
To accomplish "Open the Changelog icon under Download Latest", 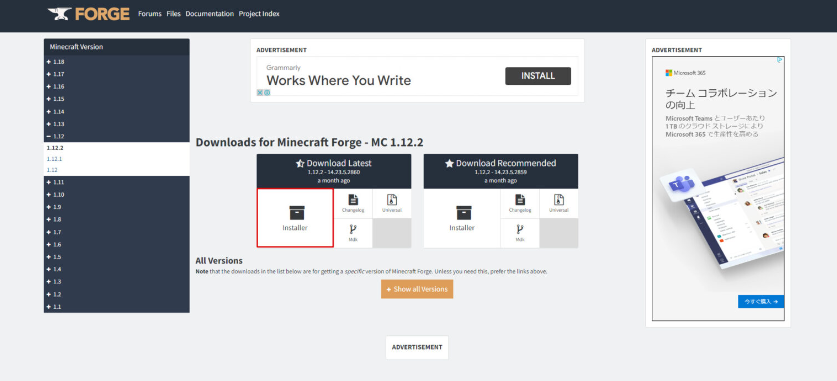I will tap(353, 200).
